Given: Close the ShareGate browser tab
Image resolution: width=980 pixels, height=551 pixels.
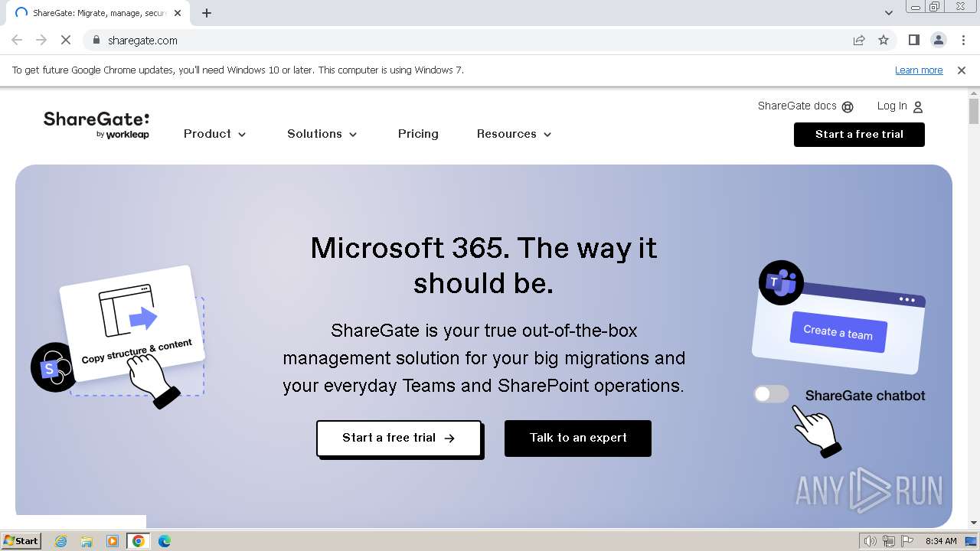Looking at the screenshot, I should tap(178, 13).
